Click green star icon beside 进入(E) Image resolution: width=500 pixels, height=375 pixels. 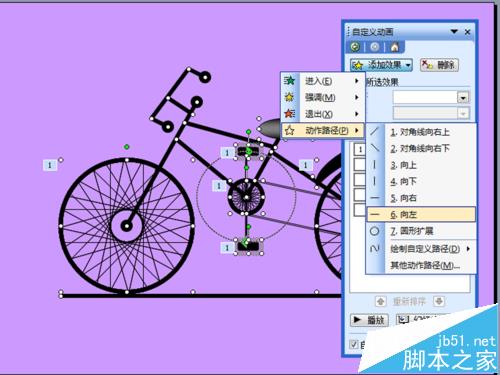tap(289, 81)
